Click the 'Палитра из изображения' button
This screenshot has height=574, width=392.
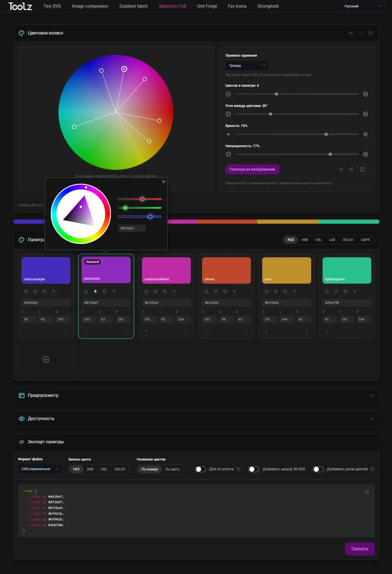(252, 169)
